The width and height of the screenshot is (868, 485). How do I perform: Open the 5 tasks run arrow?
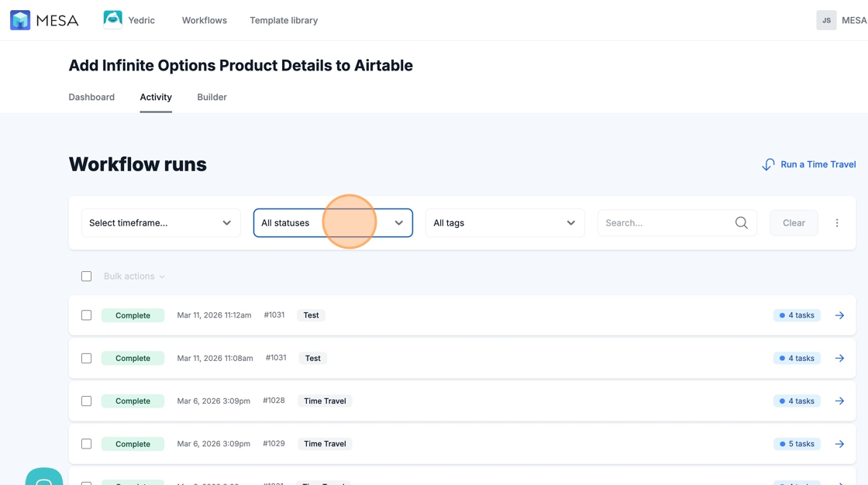pyautogui.click(x=839, y=444)
